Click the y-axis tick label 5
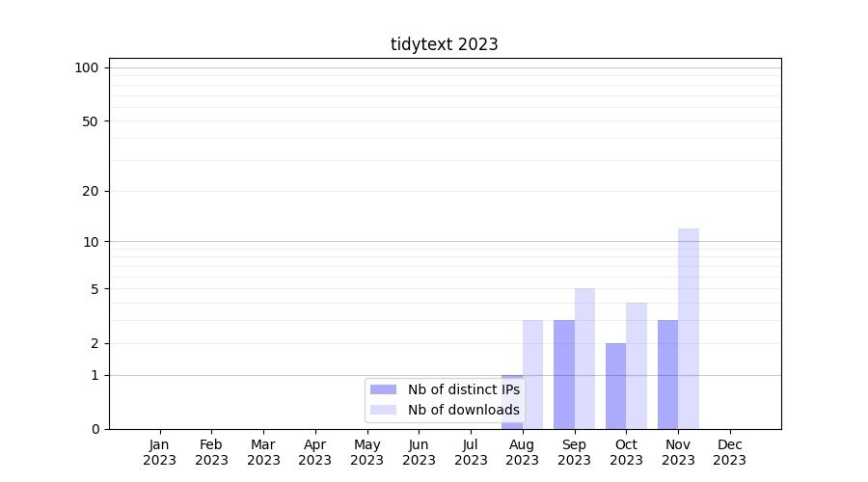 95,289
